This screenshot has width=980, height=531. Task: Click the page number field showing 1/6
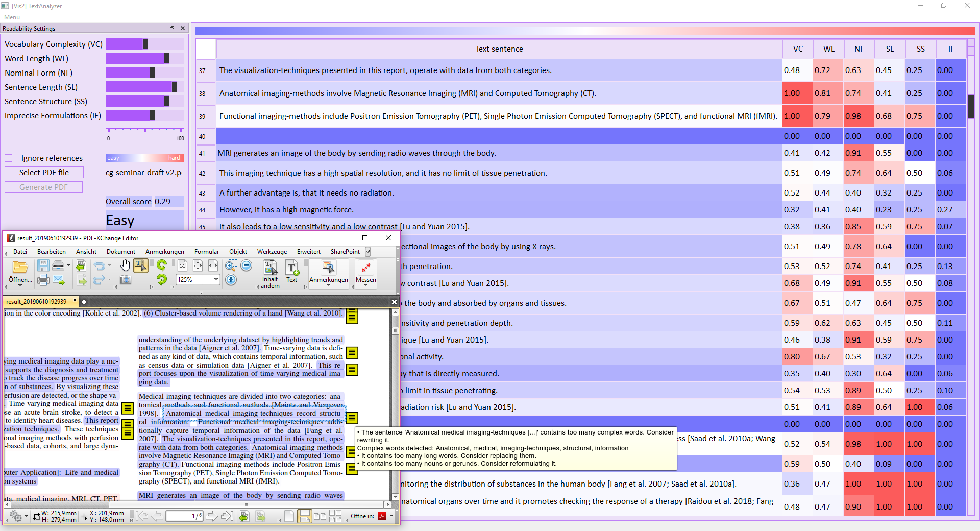click(x=184, y=516)
